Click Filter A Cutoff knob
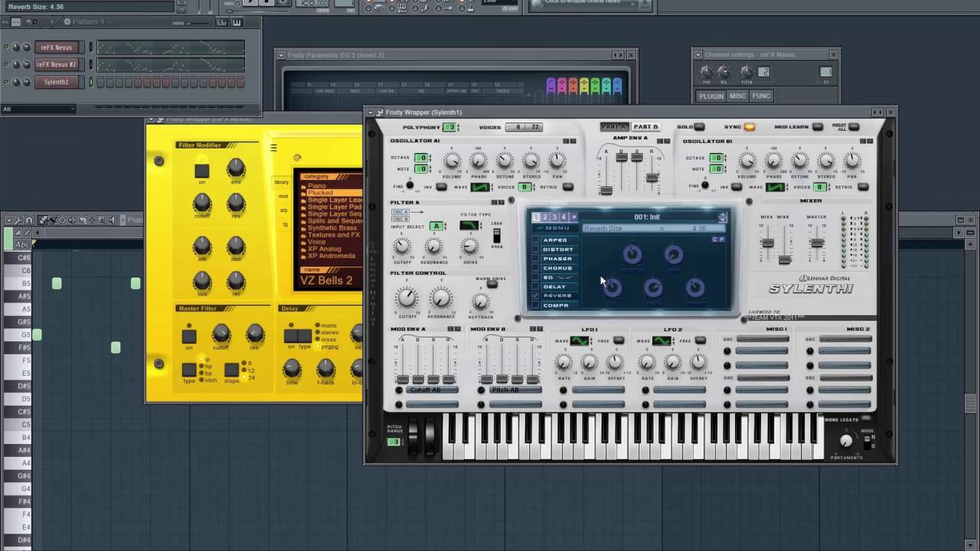This screenshot has height=551, width=980. point(402,246)
